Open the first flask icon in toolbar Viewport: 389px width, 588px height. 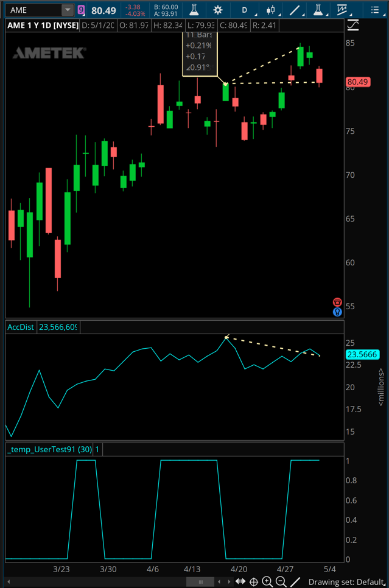point(194,10)
